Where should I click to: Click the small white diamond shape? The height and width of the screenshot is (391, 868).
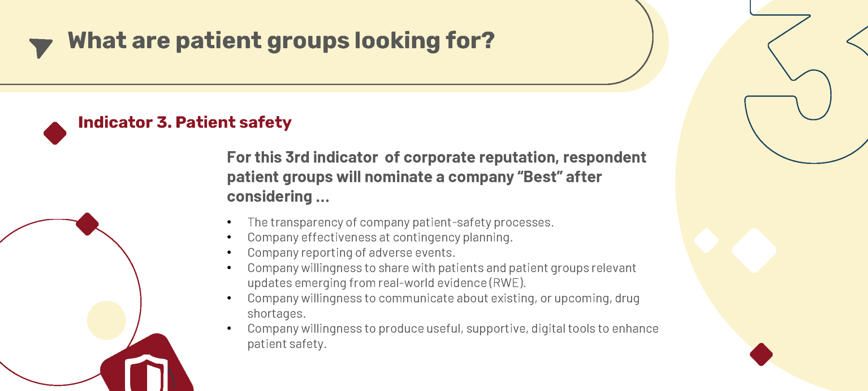coord(707,241)
